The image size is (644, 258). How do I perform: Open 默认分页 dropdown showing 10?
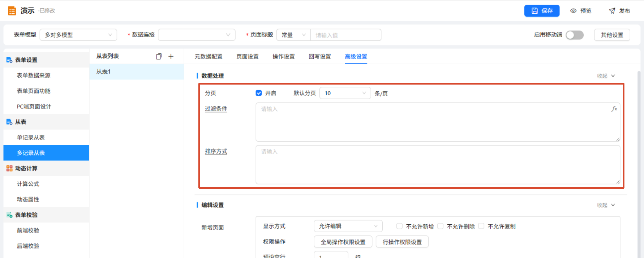[x=345, y=93]
